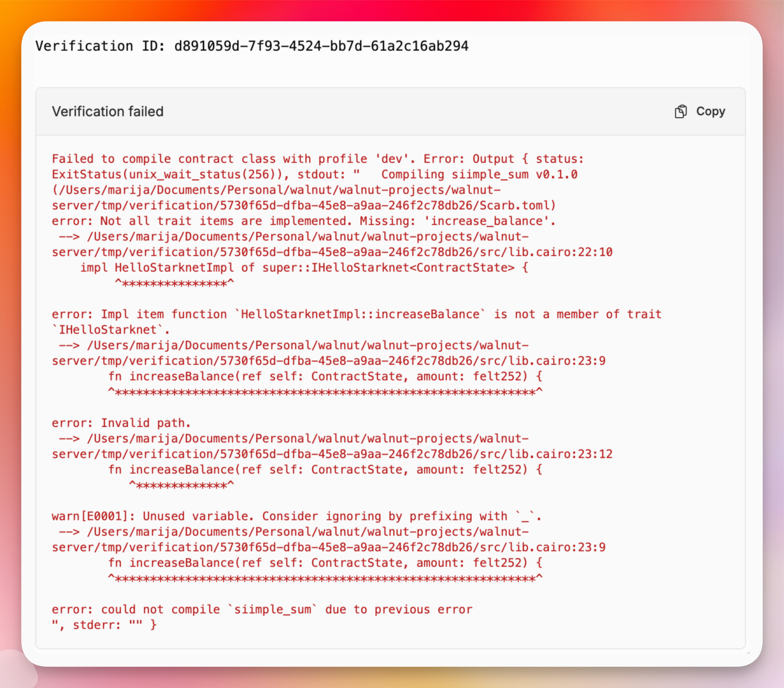Click the '`IHelloStarknet`.' trait name line
784x688 pixels.
coord(111,330)
